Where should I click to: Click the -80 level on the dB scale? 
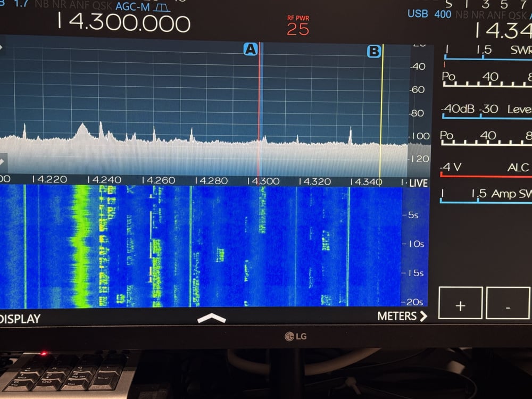point(417,113)
